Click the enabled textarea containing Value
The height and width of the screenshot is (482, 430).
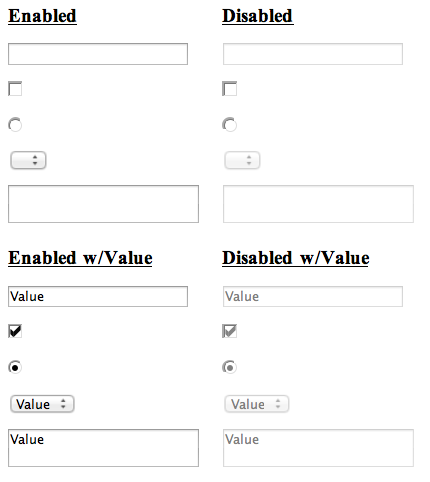pyautogui.click(x=103, y=448)
